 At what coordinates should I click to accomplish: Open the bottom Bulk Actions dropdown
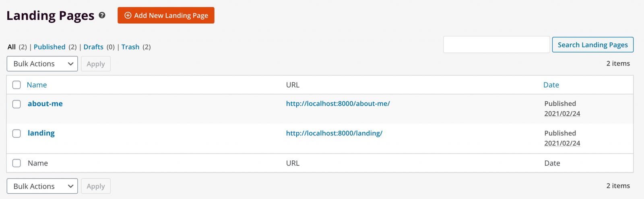(42, 186)
